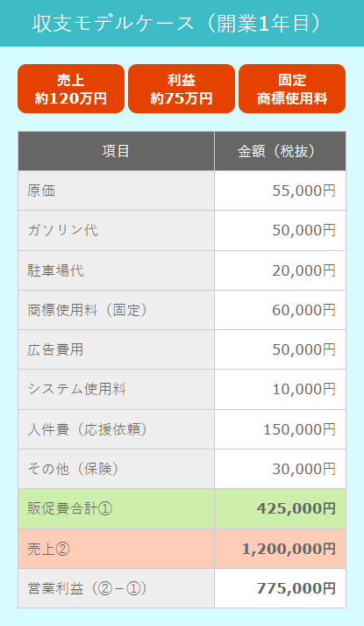Screen dimensions: 364x626
Task: Select the 775,000円 operating profit value
Action: point(296,588)
